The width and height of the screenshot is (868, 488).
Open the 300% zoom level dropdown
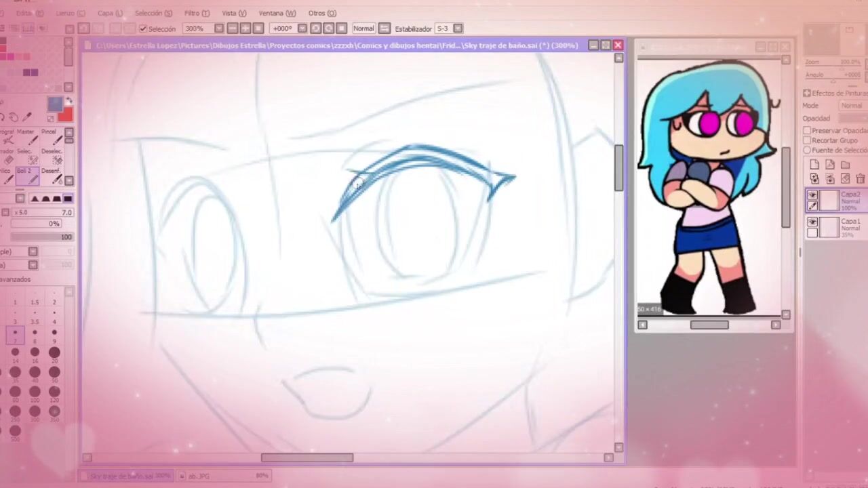[218, 28]
